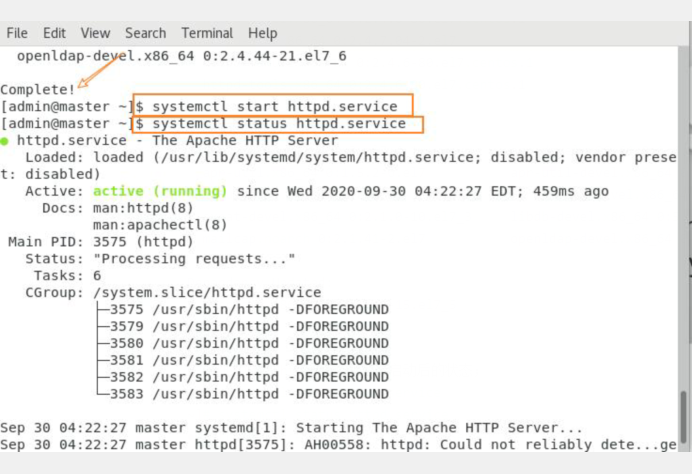
Task: Click 'Main PID: 3575 (httpd)' line
Action: [101, 242]
